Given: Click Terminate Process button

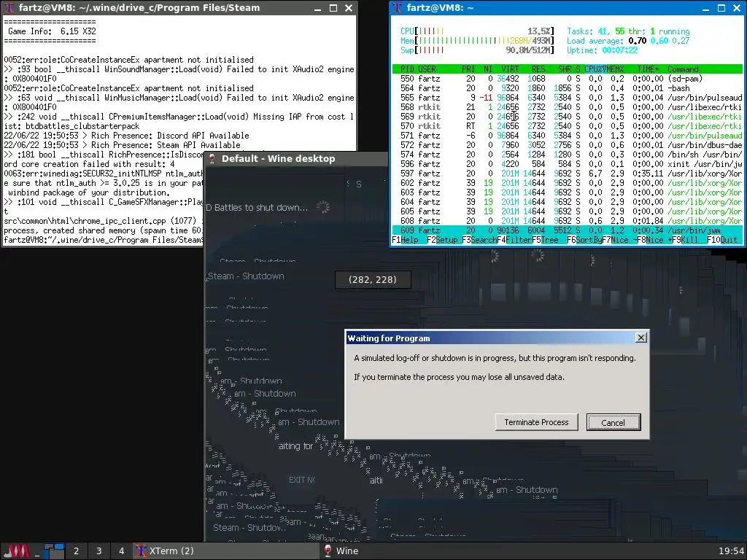Looking at the screenshot, I should pyautogui.click(x=536, y=422).
